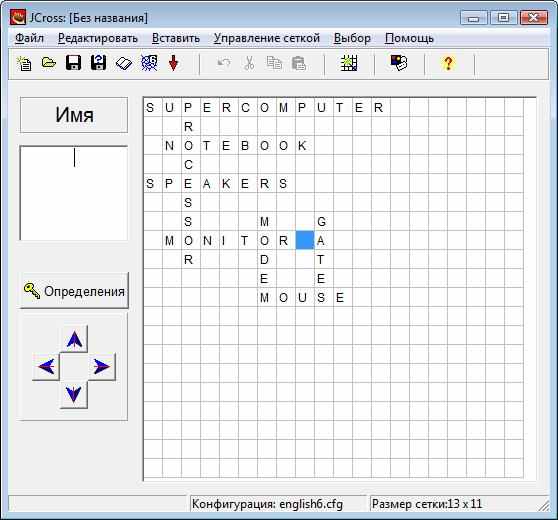This screenshot has width=558, height=520.
Task: Shift grid down with the down arrow
Action: coord(74,394)
